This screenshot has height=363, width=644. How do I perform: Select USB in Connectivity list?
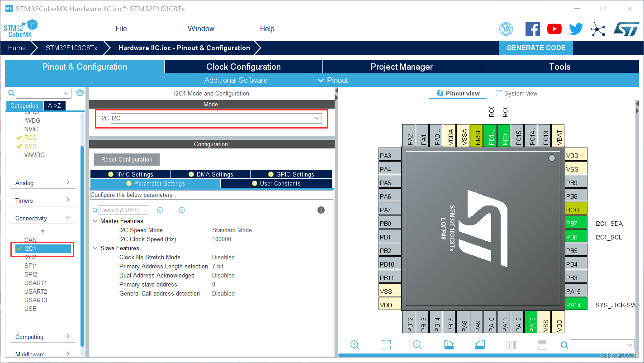pyautogui.click(x=30, y=309)
